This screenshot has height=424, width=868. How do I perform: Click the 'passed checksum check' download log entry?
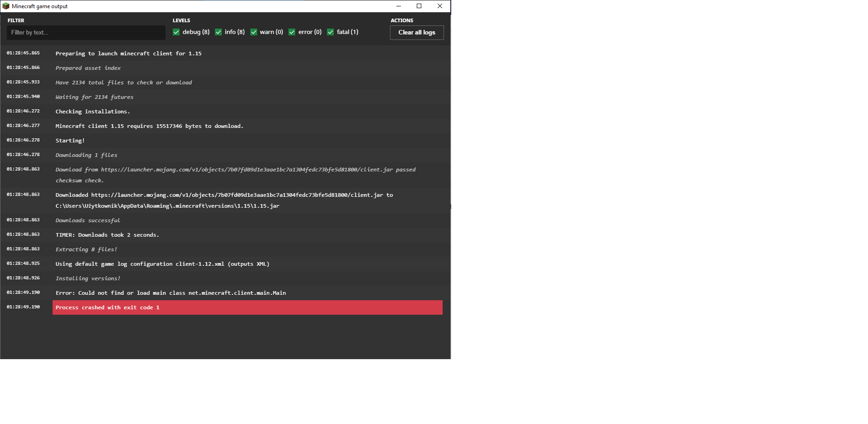235,175
